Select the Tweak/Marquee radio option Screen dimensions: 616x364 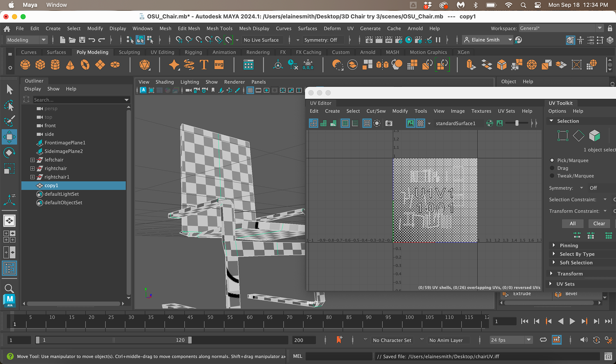coord(552,176)
